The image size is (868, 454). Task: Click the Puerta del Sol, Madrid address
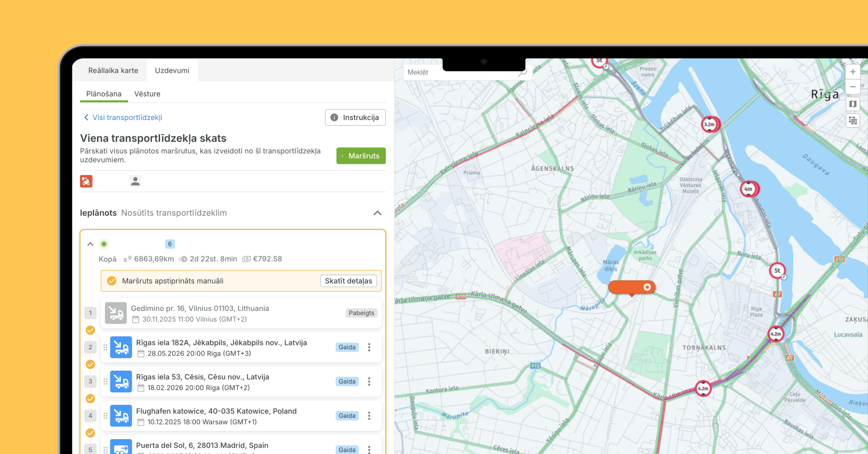click(x=202, y=445)
